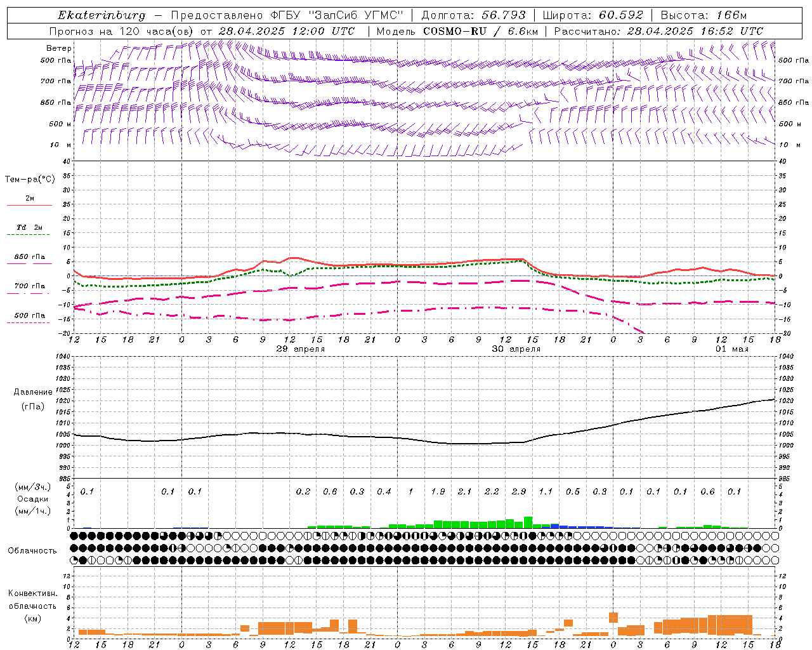Click the 2.1 precipitation total value

pos(465,491)
